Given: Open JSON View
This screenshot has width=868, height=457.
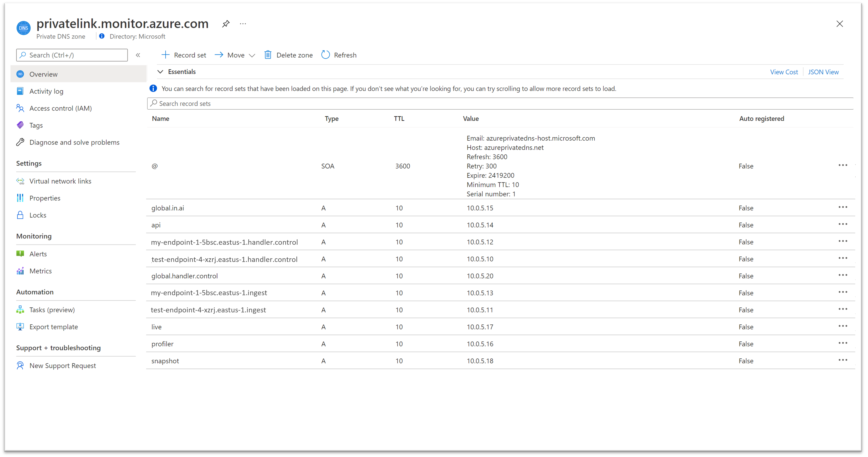Looking at the screenshot, I should [823, 72].
